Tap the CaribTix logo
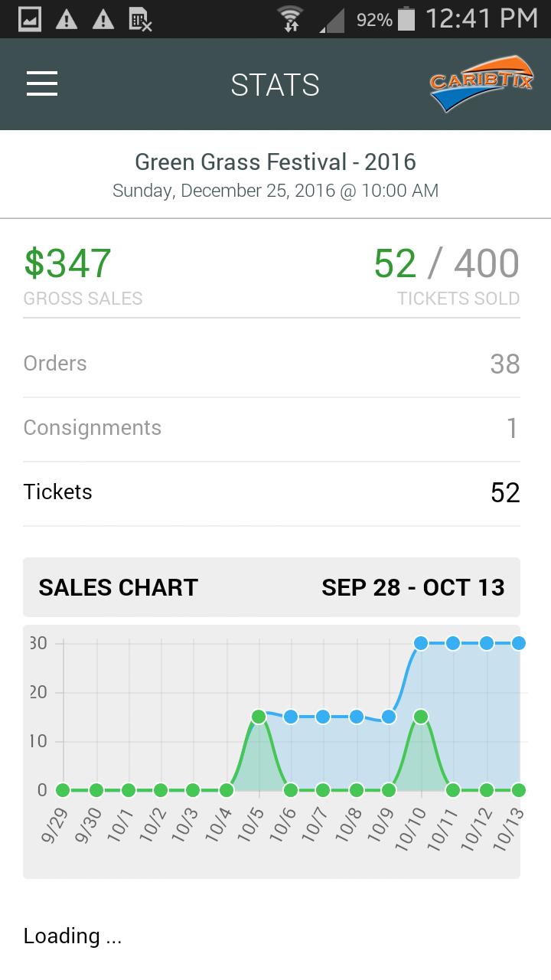The width and height of the screenshot is (551, 980). tap(481, 83)
